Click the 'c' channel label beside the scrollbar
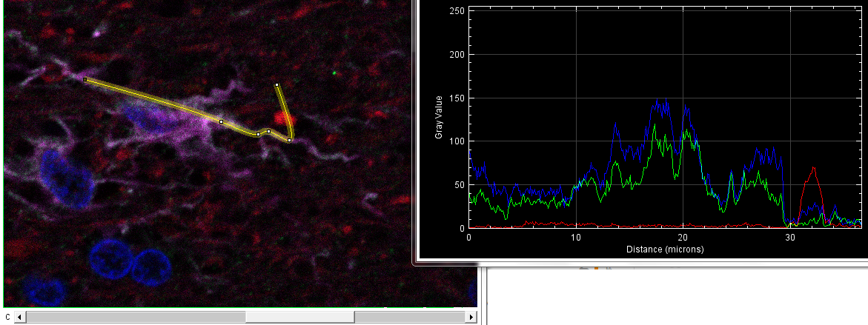The width and height of the screenshot is (868, 325). coord(8,317)
